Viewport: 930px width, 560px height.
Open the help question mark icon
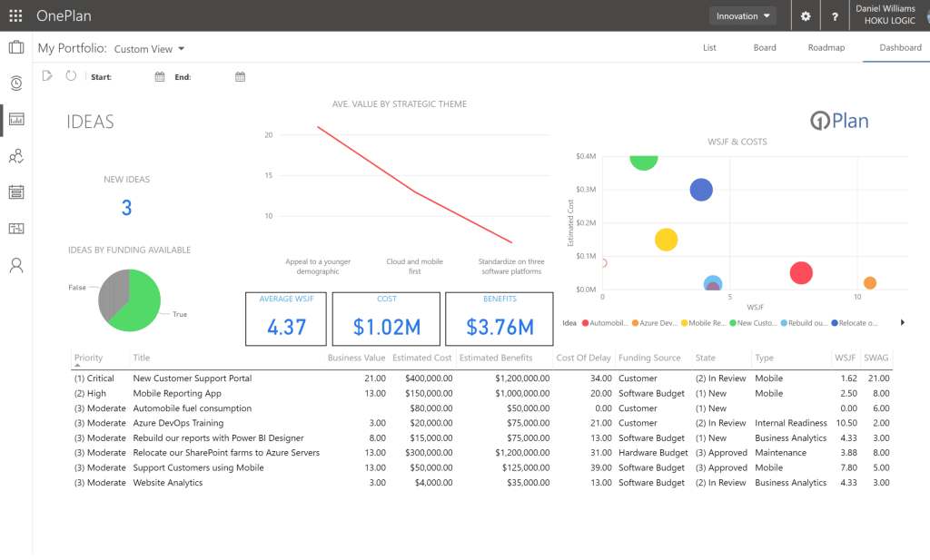835,16
